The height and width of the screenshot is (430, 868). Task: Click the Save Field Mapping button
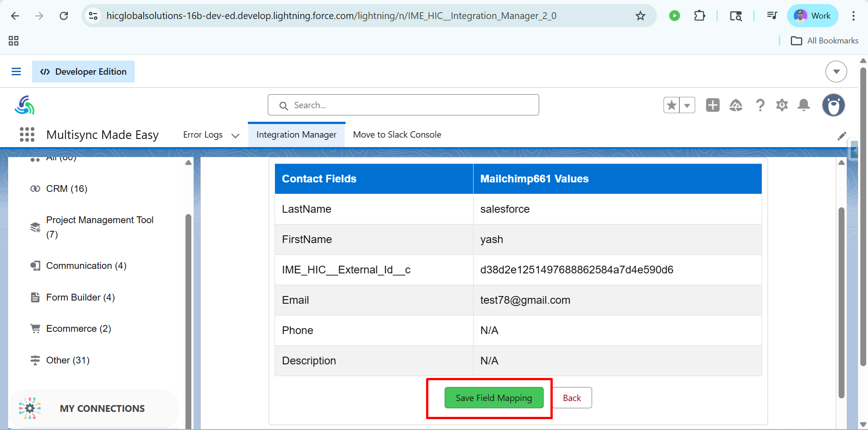pos(494,398)
